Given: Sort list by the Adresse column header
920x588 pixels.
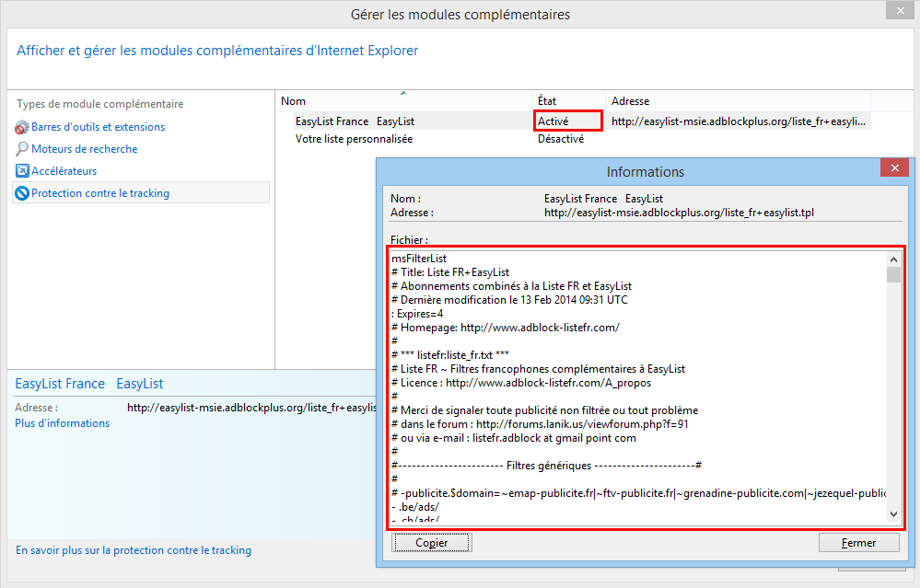Looking at the screenshot, I should pyautogui.click(x=738, y=101).
